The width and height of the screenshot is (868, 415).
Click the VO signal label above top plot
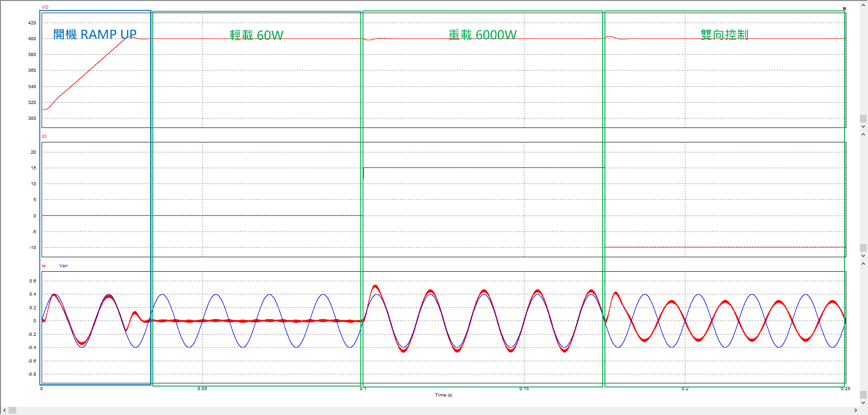pyautogui.click(x=45, y=7)
